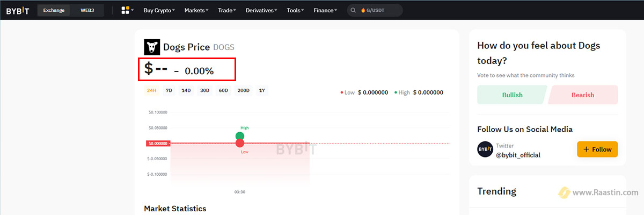The width and height of the screenshot is (644, 215).
Task: Click the Dogs coin avatar icon
Action: click(x=152, y=47)
